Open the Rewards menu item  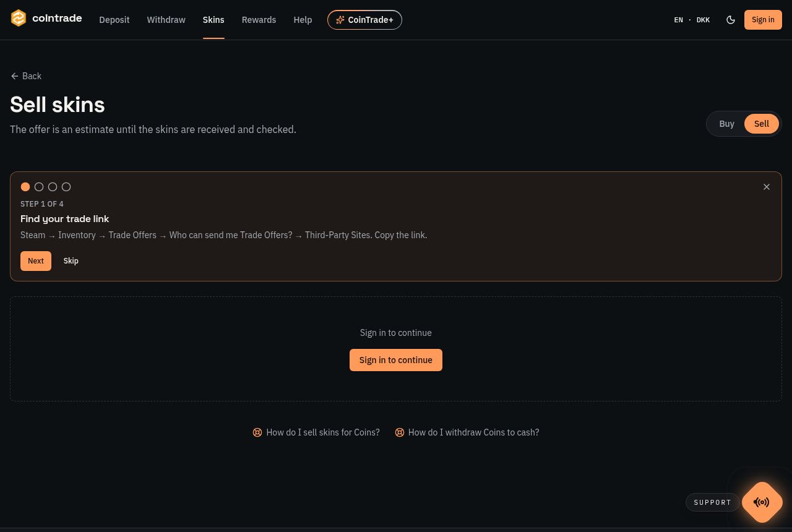coord(259,20)
